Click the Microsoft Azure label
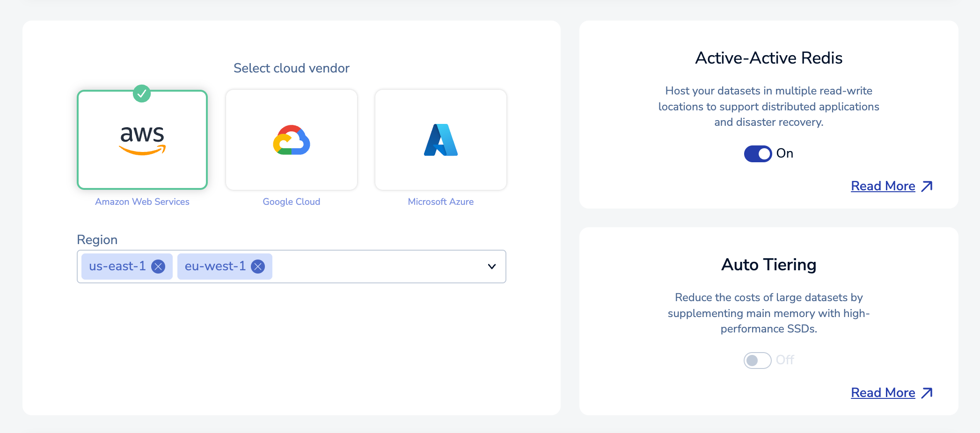The image size is (980, 433). [440, 202]
